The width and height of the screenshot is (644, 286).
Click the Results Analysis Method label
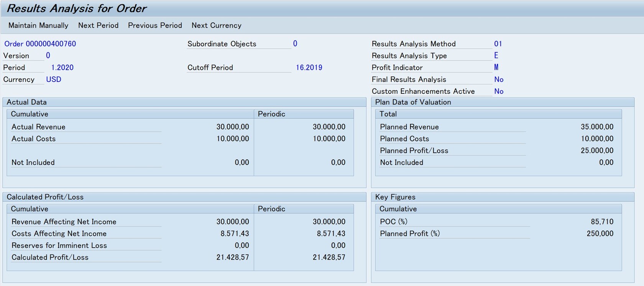[414, 44]
